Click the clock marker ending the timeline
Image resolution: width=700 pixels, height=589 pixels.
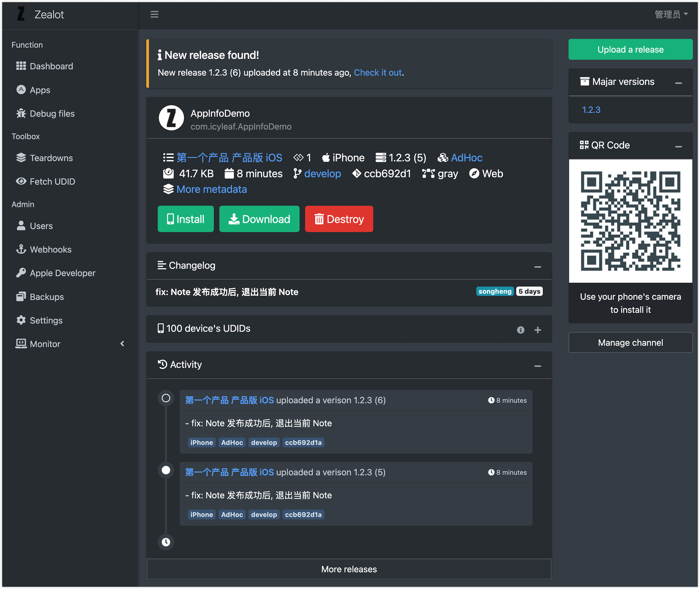click(x=166, y=542)
